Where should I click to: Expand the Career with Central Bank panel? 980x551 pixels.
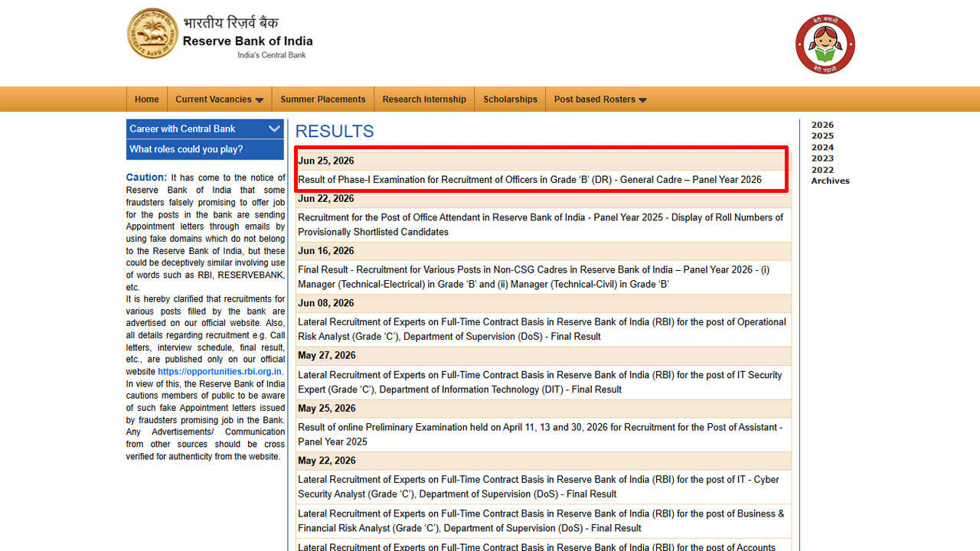coord(205,129)
